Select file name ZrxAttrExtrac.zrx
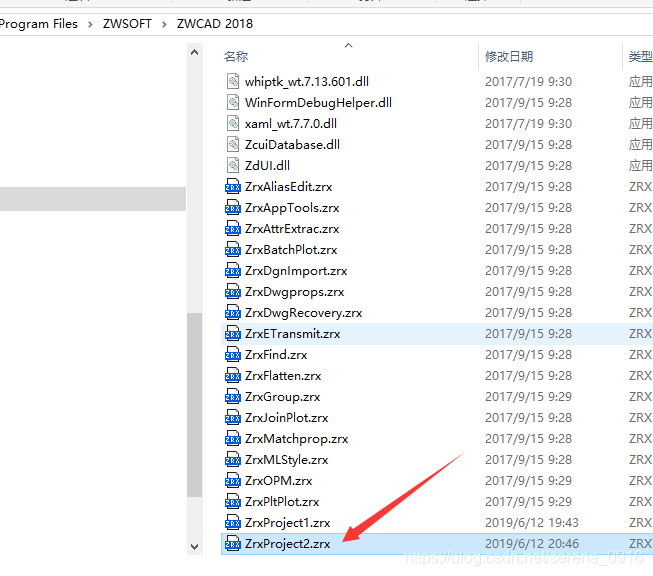 point(292,228)
